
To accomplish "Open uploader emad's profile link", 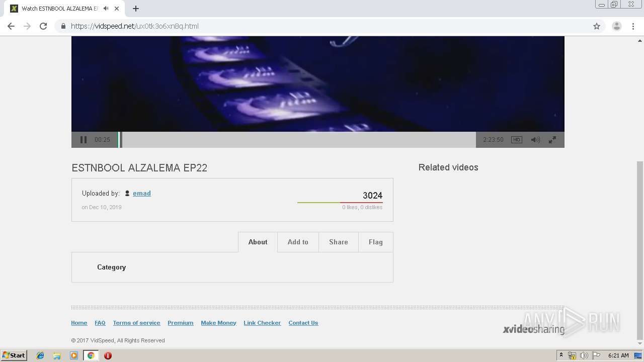I will [142, 193].
